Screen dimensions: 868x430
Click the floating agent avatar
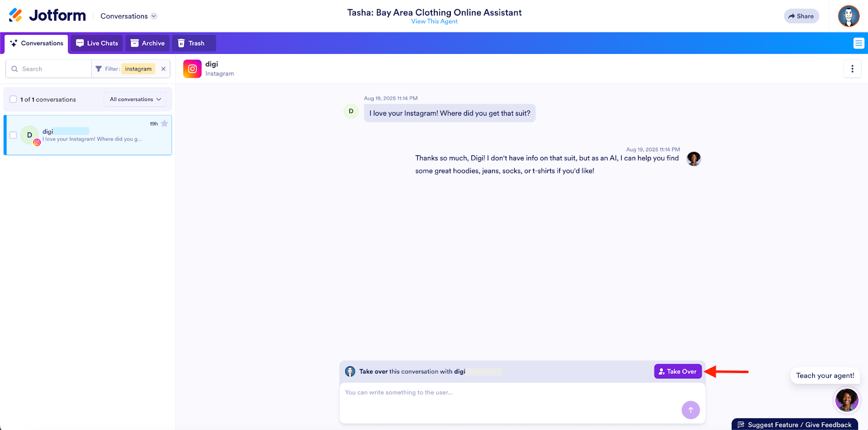coord(847,400)
